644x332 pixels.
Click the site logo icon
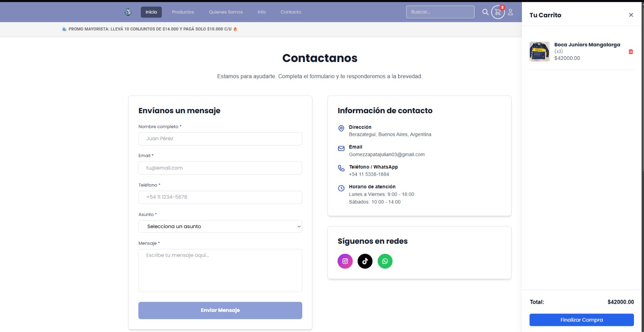pyautogui.click(x=128, y=12)
